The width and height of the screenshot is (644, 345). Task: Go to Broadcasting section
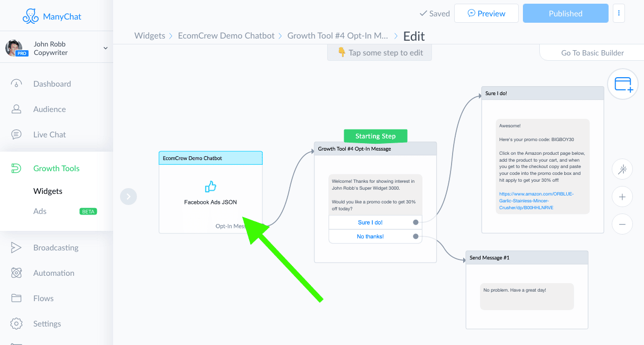(56, 248)
